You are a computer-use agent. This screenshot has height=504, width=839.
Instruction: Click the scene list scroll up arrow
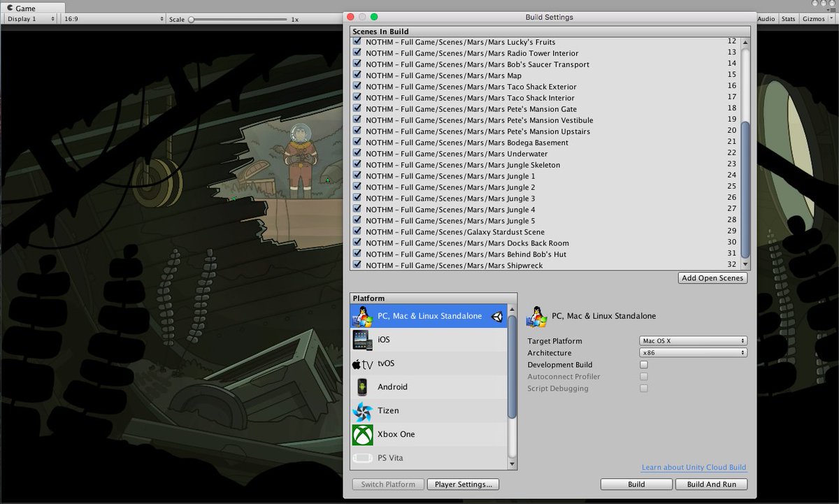pos(745,41)
